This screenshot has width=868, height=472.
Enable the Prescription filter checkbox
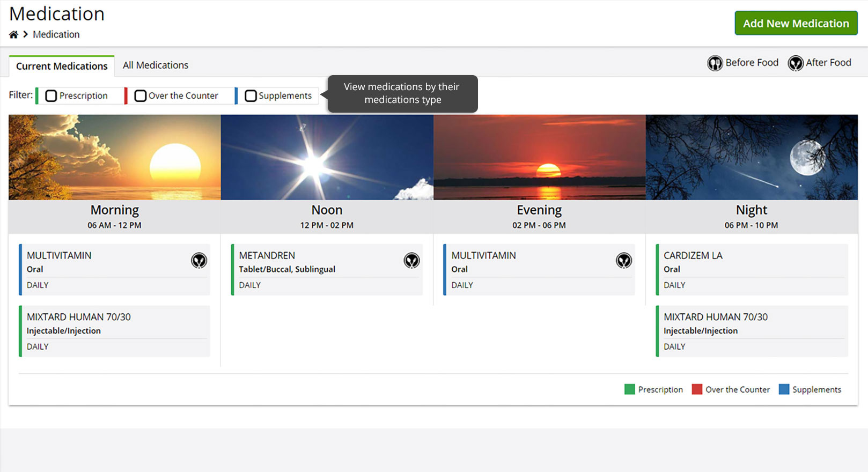51,96
